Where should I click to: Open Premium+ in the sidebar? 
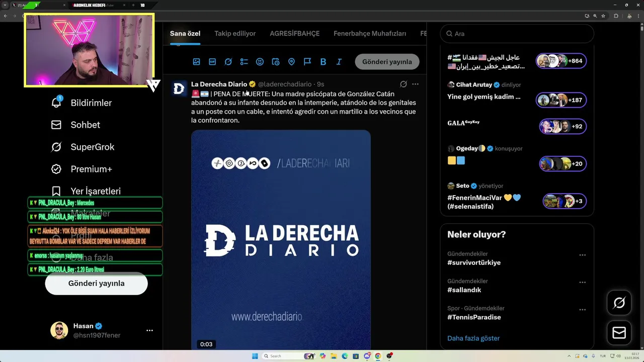pos(82,169)
